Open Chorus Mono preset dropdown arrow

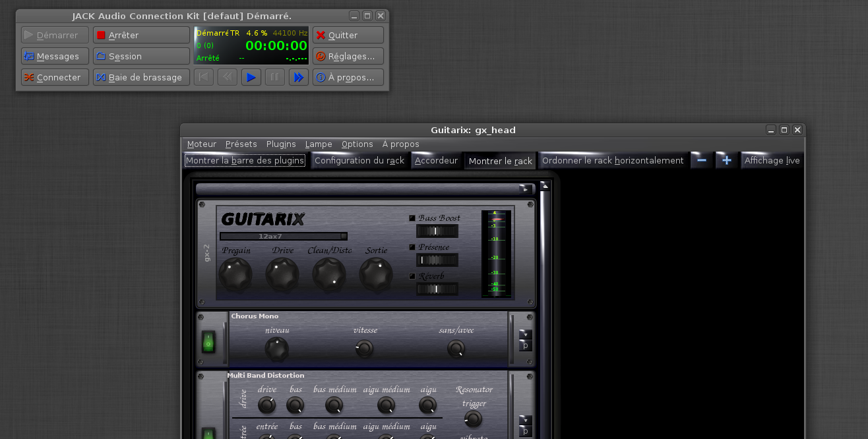click(526, 334)
